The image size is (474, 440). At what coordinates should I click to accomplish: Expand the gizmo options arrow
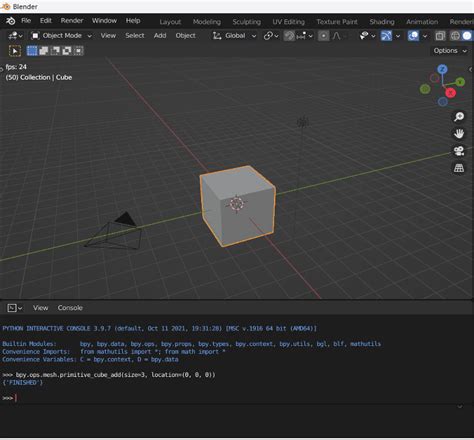(x=398, y=36)
